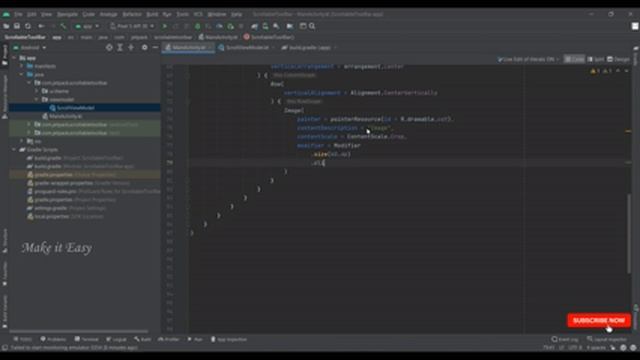
Task: Click the Sync/Reload toolbar icon
Action: click(x=28, y=26)
